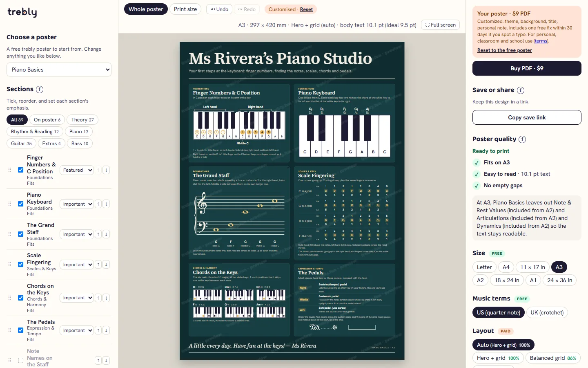
Task: Uncheck the Scale Fingering section
Action: tap(20, 265)
